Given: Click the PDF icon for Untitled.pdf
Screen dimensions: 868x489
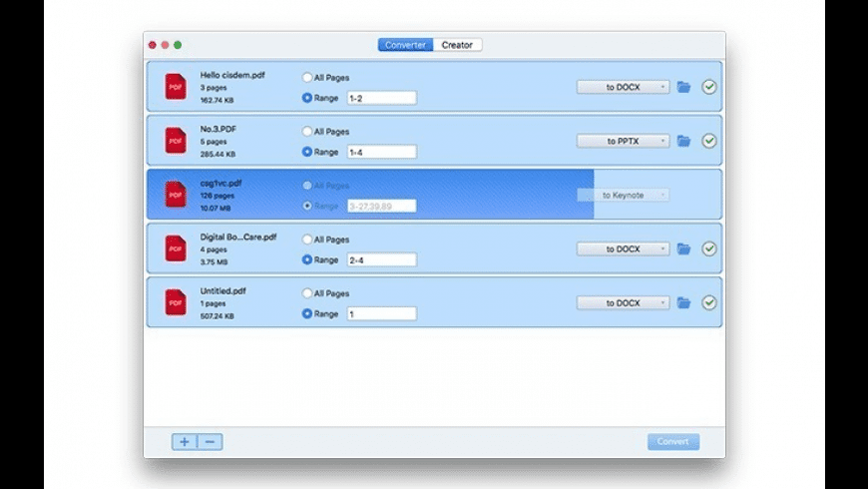Looking at the screenshot, I should [x=176, y=302].
